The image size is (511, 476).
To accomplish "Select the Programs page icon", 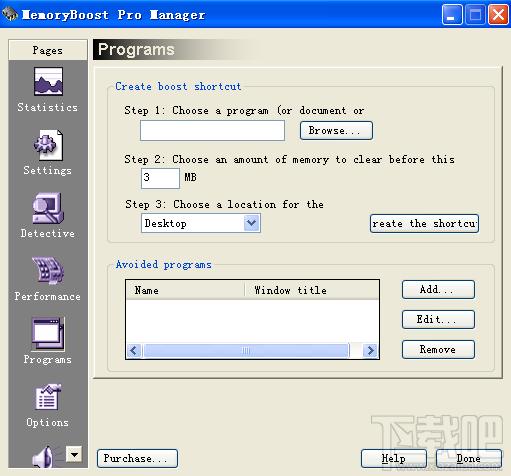I will pyautogui.click(x=48, y=334).
